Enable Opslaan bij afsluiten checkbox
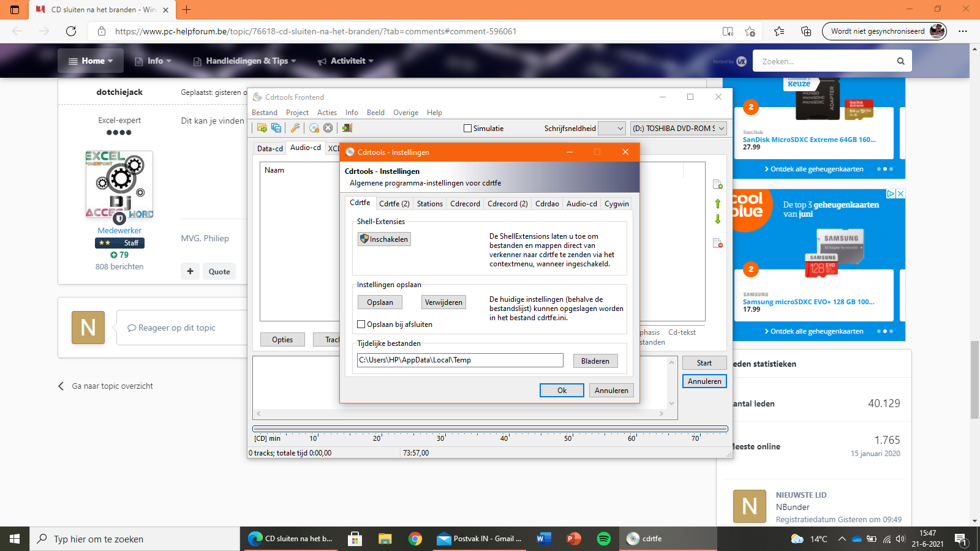This screenshot has height=551, width=980. click(361, 324)
